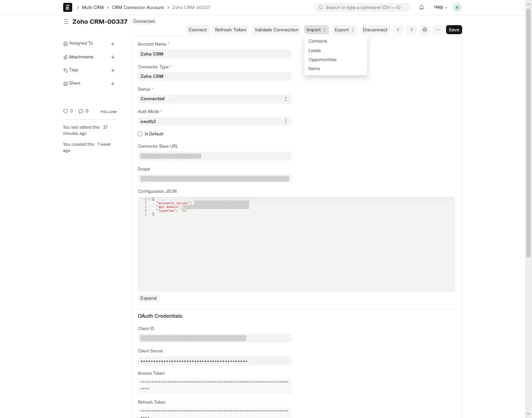Viewport: 532px width, 418px height.
Task: Save the document
Action: pyautogui.click(x=454, y=29)
